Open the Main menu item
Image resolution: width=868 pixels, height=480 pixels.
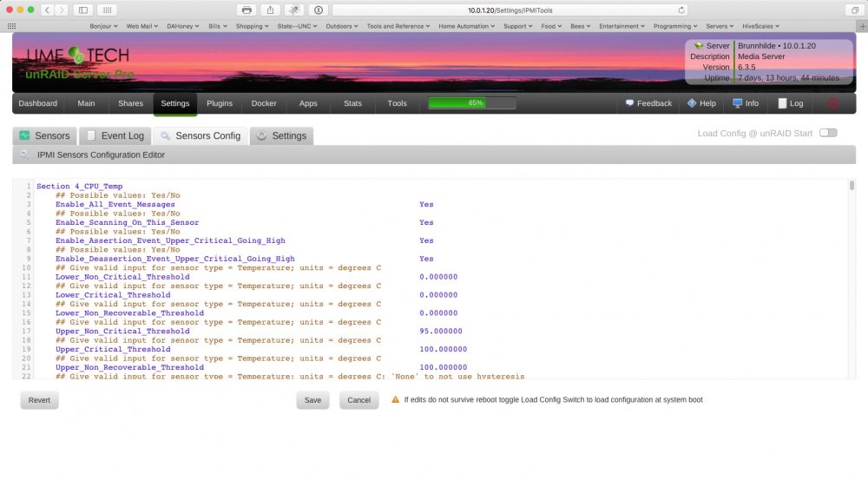86,103
